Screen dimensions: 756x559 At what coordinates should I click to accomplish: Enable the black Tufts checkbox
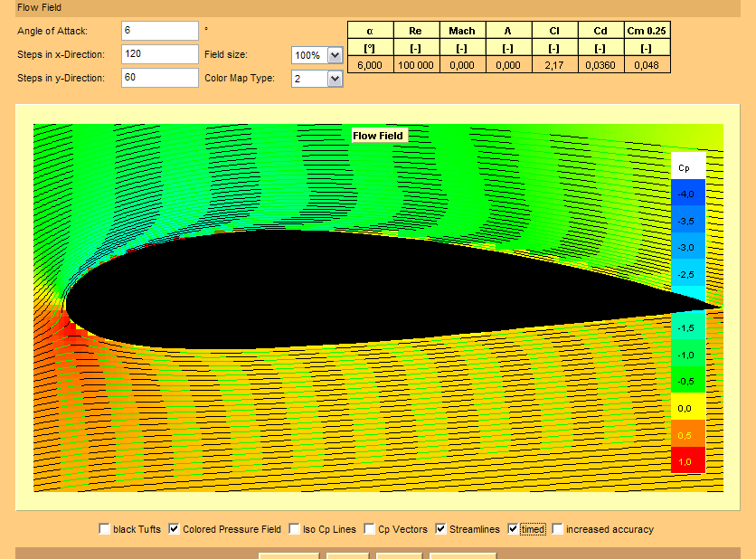(x=105, y=529)
